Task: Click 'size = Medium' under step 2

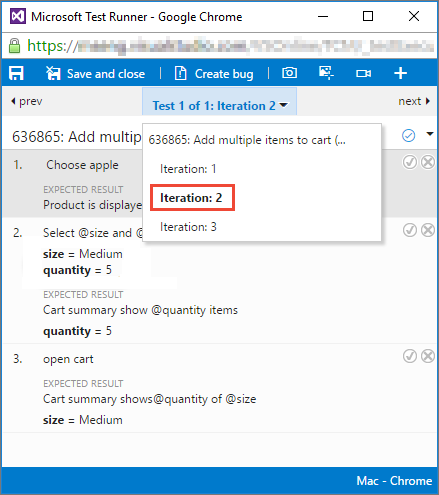Action: point(83,254)
